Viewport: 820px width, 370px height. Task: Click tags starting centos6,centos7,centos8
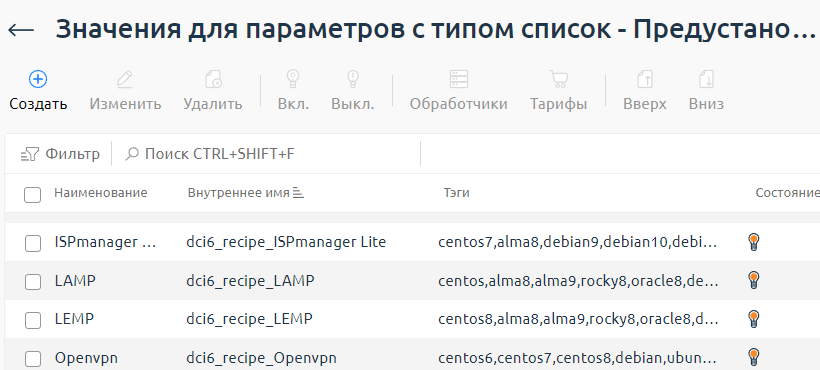tap(578, 359)
